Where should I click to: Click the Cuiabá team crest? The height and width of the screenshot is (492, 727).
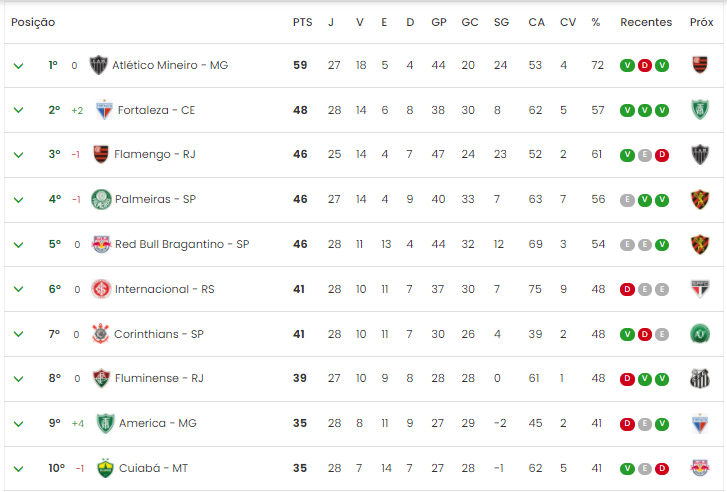[x=105, y=468]
